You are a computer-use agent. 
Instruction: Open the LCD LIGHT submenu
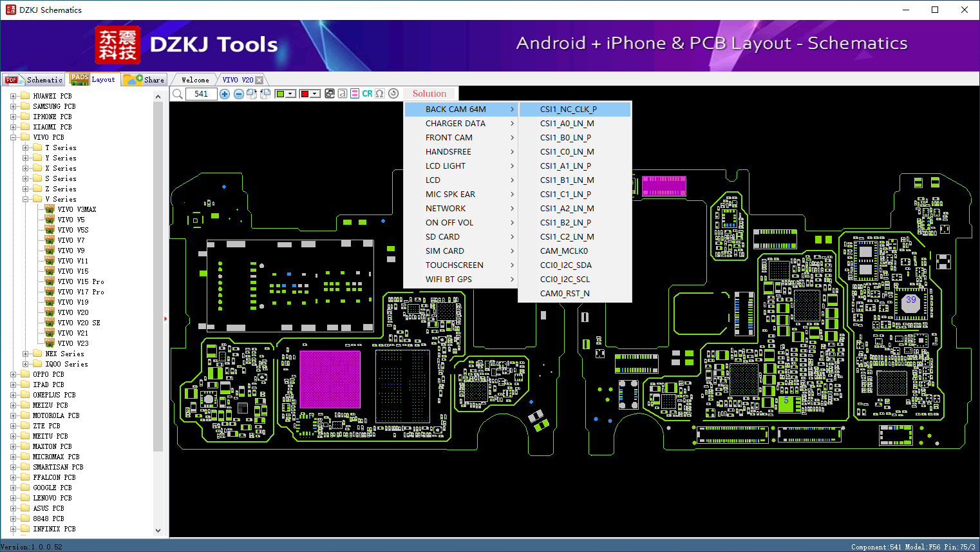tap(461, 166)
